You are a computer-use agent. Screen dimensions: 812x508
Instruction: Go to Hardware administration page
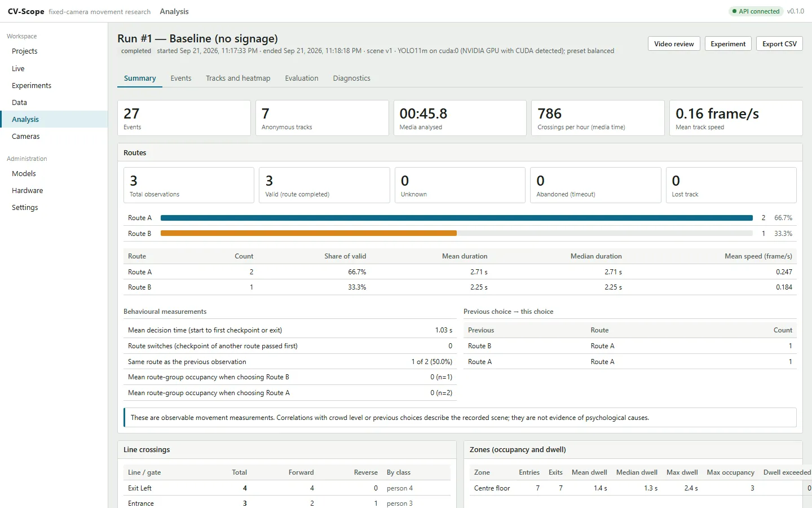(x=54, y=191)
